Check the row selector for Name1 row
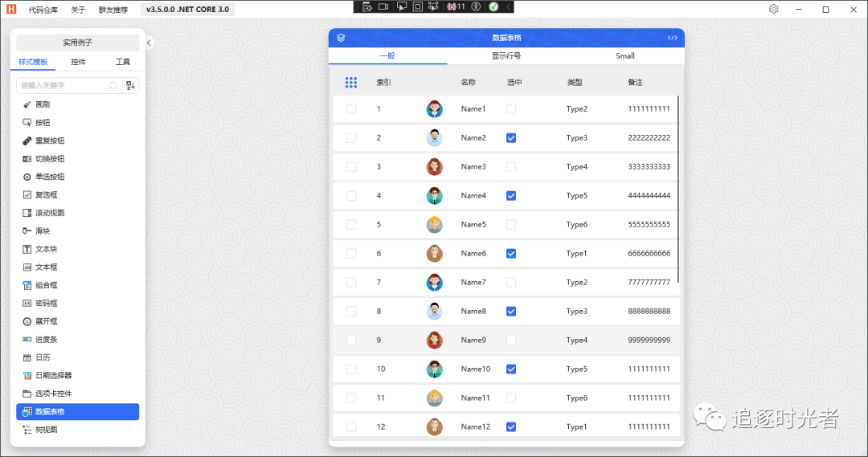Viewport: 868px width, 457px height. coord(351,109)
